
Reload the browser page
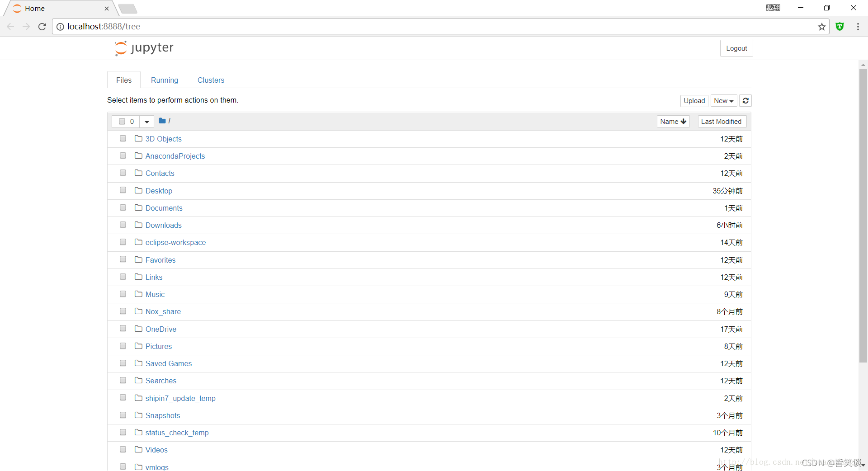pyautogui.click(x=42, y=27)
